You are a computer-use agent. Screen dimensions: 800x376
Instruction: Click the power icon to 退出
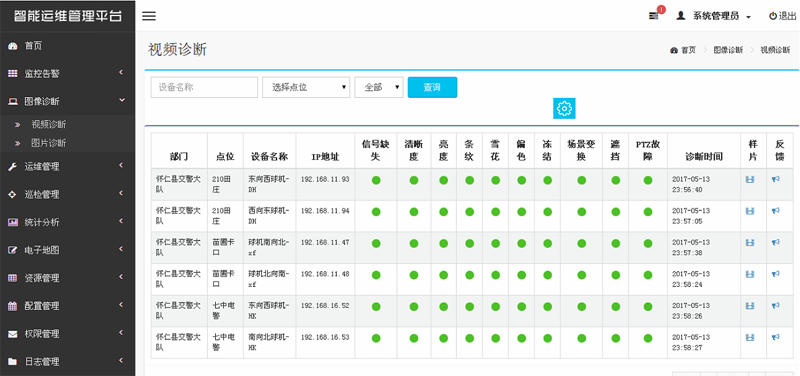coord(772,16)
